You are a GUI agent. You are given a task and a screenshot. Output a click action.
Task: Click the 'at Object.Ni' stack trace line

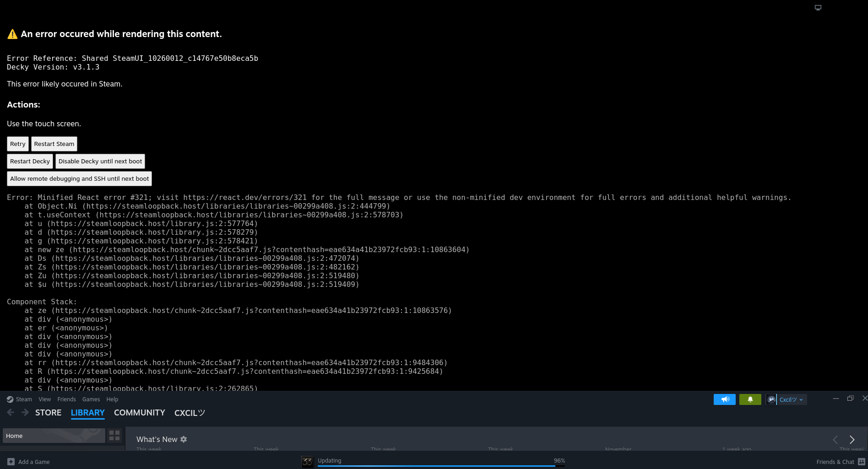(207, 206)
